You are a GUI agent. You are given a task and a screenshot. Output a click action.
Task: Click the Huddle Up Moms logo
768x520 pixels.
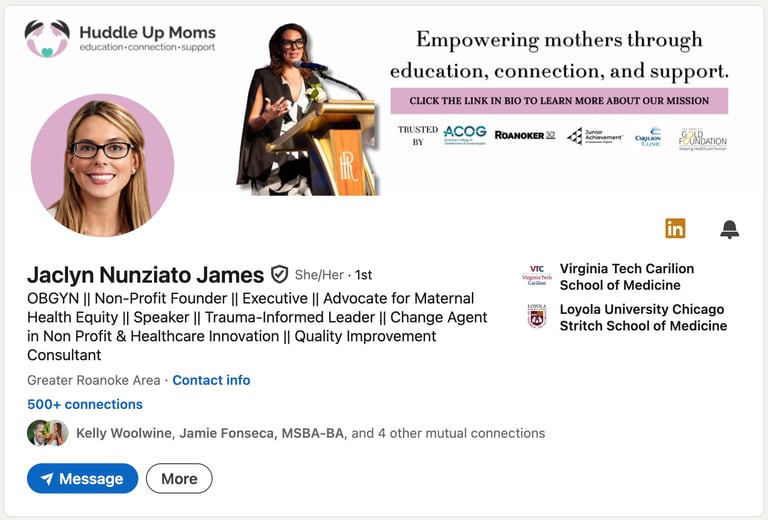[x=47, y=38]
